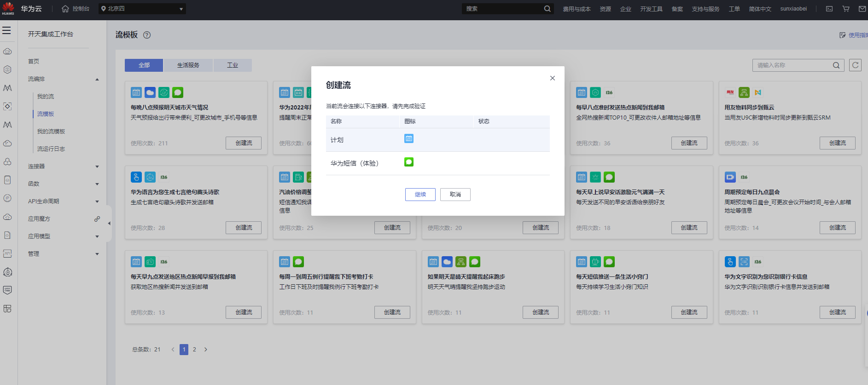Click video meeting icon on 周期预定每日九点晨会 card

click(x=730, y=177)
